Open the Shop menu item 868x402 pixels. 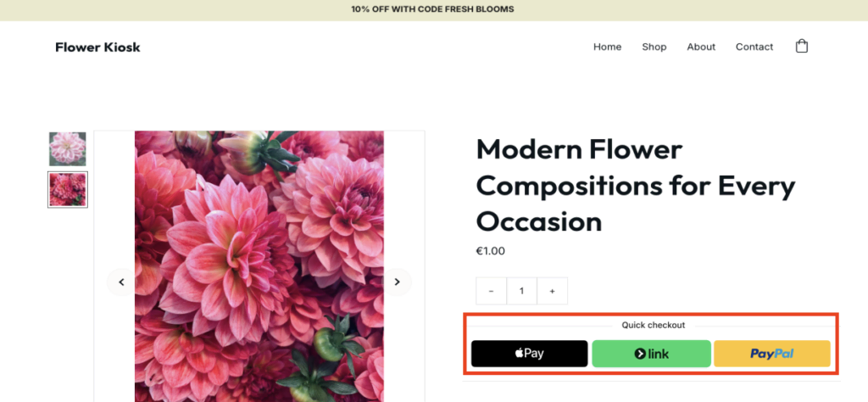[x=654, y=47]
